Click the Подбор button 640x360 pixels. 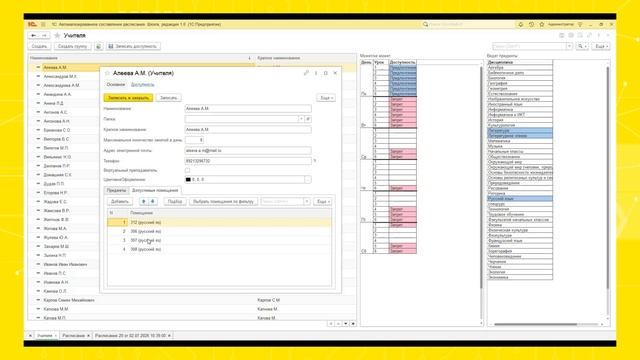click(175, 202)
